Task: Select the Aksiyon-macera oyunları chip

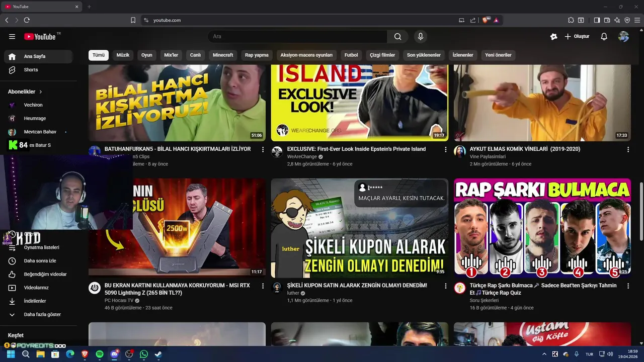Action: coord(306,55)
